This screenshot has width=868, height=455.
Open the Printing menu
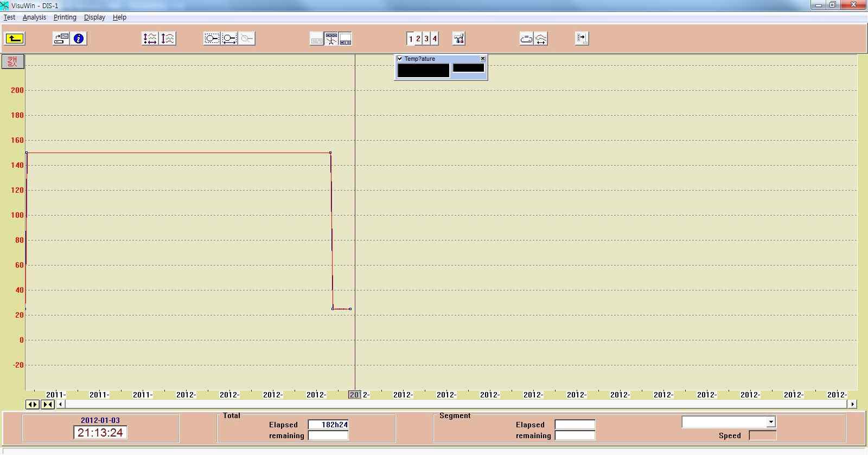tap(65, 17)
